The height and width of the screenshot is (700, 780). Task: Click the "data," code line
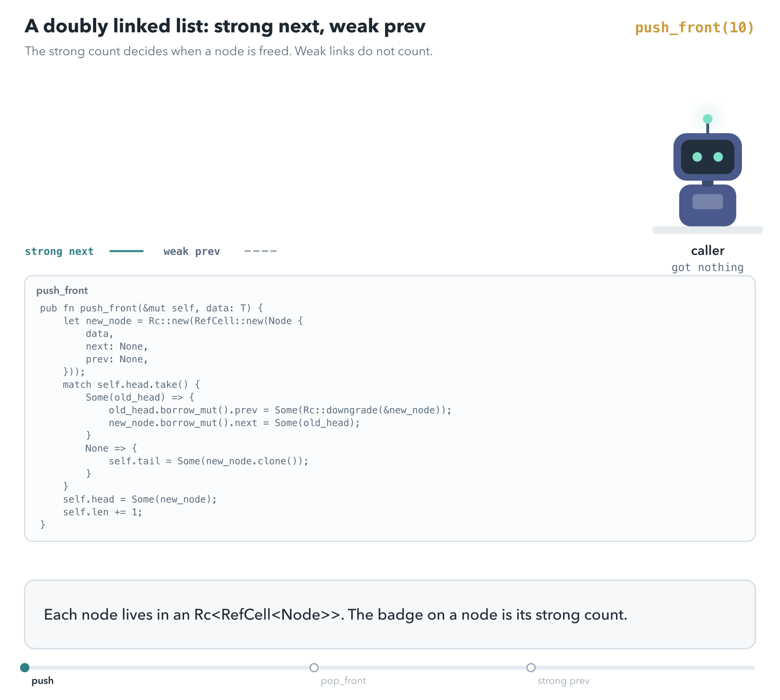pos(100,334)
